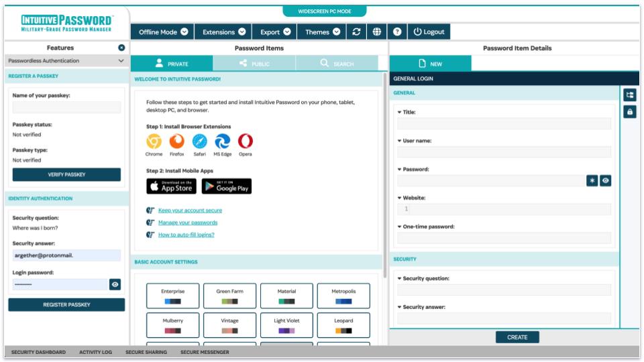Choose the Leopard theme swatch
644x362 pixels.
343,325
